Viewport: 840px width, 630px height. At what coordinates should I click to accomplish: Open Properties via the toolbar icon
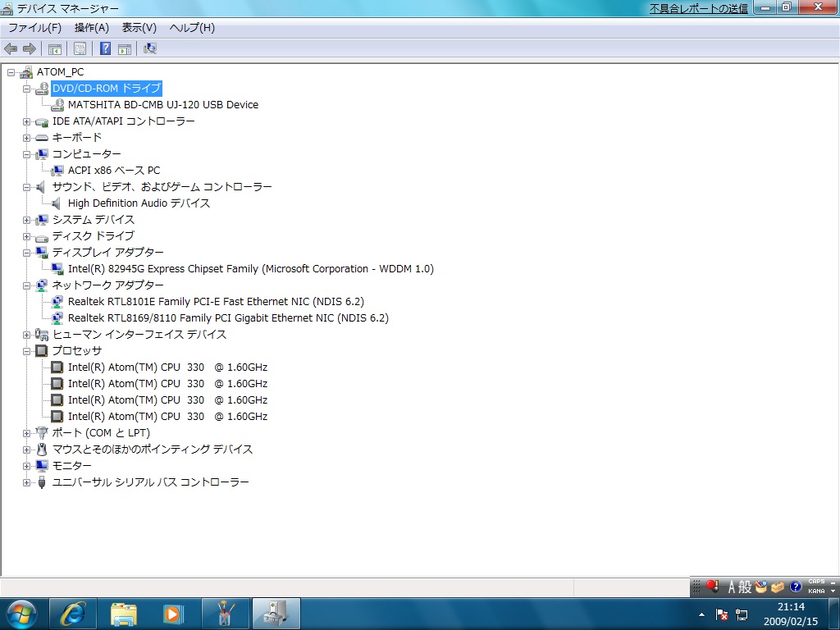(80, 48)
